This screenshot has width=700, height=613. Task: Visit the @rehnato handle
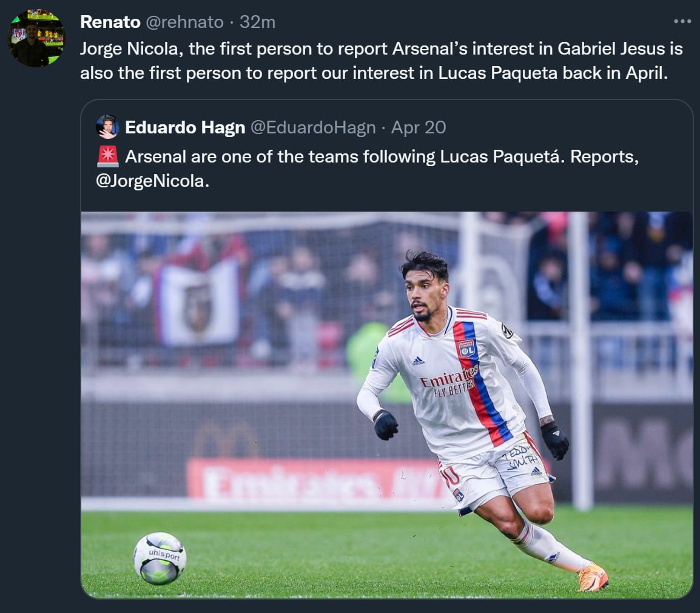pos(185,22)
